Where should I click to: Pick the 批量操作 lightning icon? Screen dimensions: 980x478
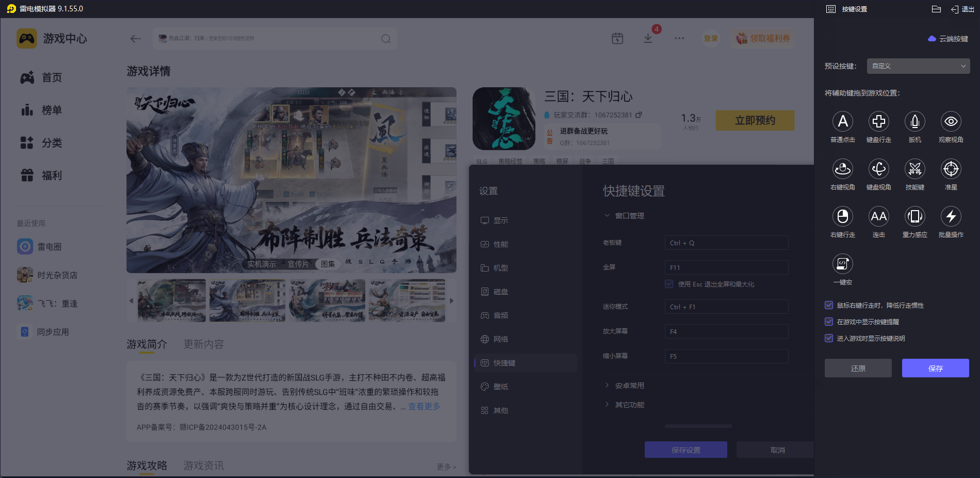coord(951,217)
